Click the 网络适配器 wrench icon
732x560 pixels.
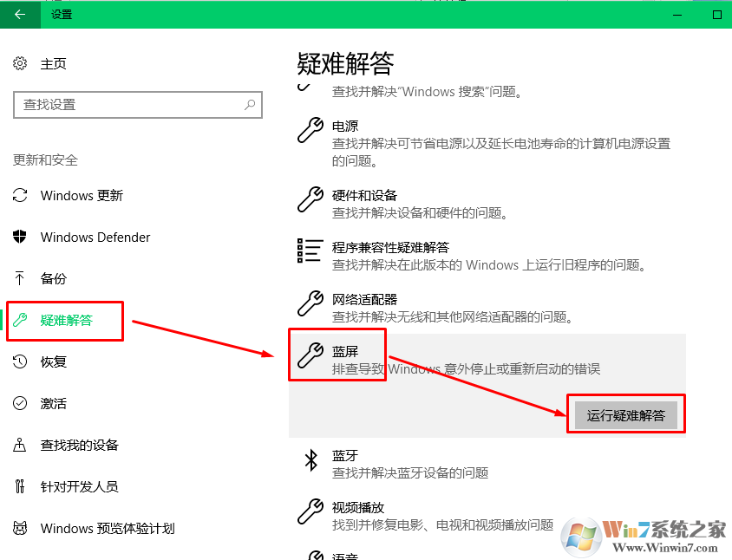coord(310,303)
